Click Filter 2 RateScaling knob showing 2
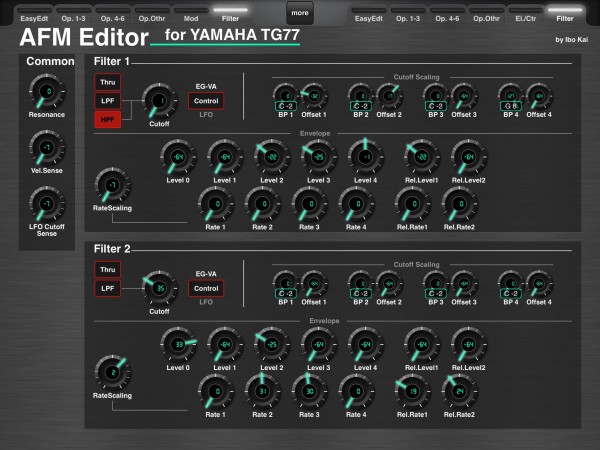The height and width of the screenshot is (450, 600). (x=112, y=373)
